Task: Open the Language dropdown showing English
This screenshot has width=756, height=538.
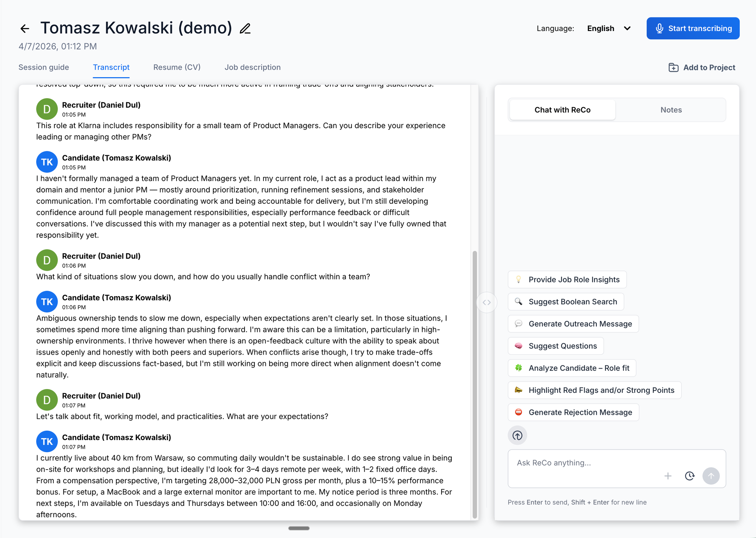Action: (609, 28)
